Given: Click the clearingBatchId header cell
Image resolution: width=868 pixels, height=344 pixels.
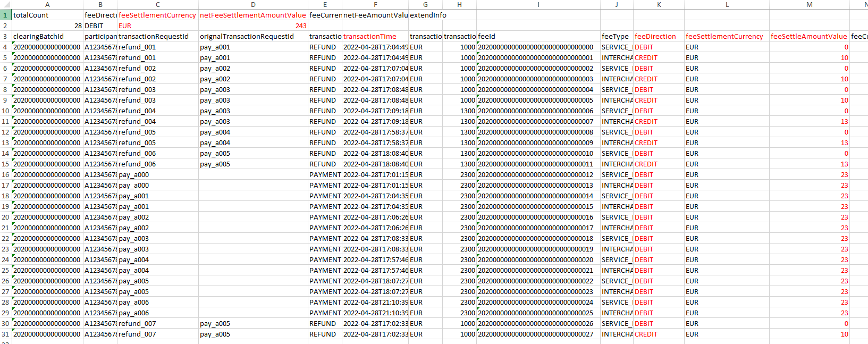Looking at the screenshot, I should tap(47, 36).
